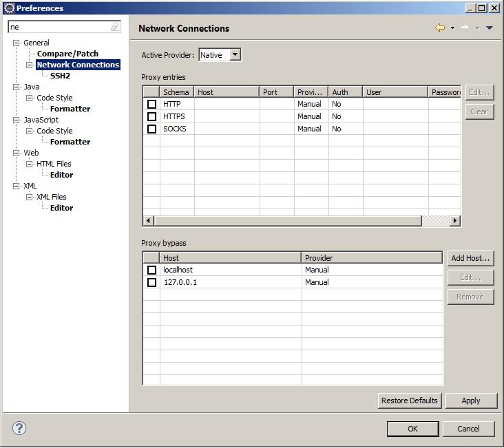This screenshot has width=504, height=448.
Task: Select Compare/Patch preference page
Action: point(67,54)
